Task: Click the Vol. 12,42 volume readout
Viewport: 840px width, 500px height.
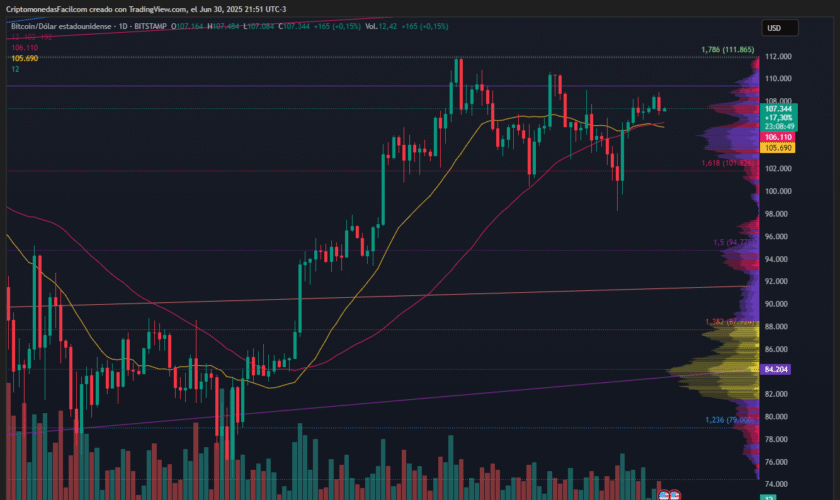Action: [x=381, y=26]
